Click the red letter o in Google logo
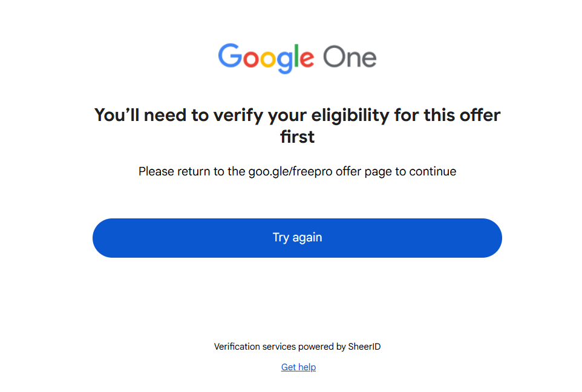The image size is (582, 392). [x=251, y=59]
